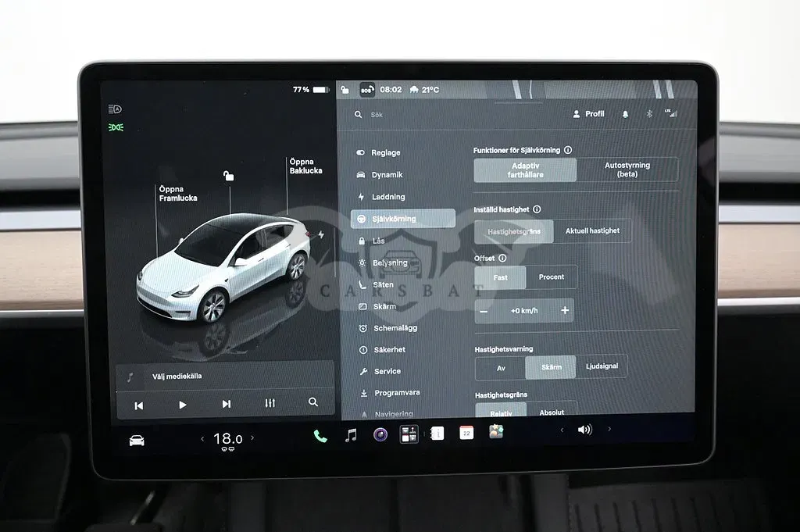Search media with magnifier icon
This screenshot has height=532, width=800.
pyautogui.click(x=313, y=402)
